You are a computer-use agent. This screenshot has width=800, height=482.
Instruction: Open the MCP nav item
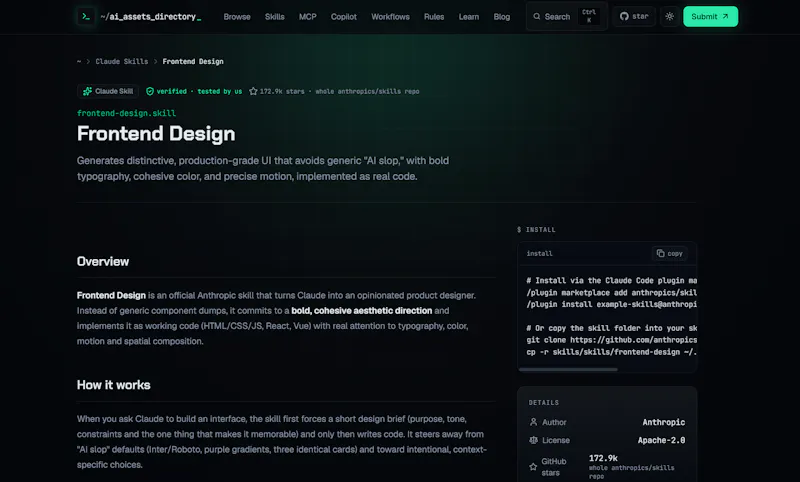(308, 17)
